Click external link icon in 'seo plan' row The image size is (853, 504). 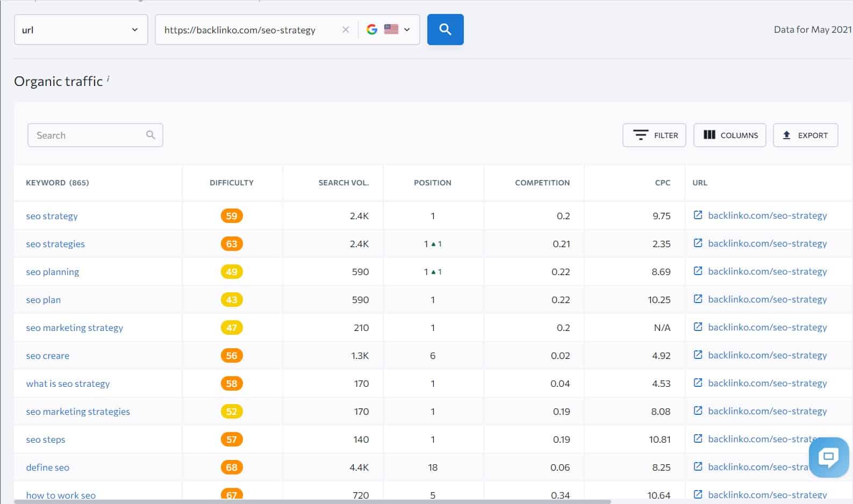tap(698, 299)
